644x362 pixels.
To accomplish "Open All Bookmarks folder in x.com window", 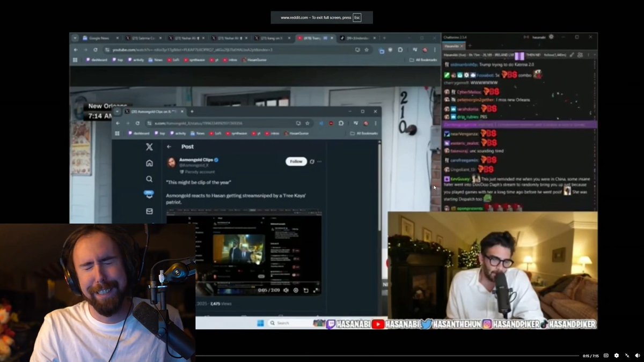I will pos(364,133).
